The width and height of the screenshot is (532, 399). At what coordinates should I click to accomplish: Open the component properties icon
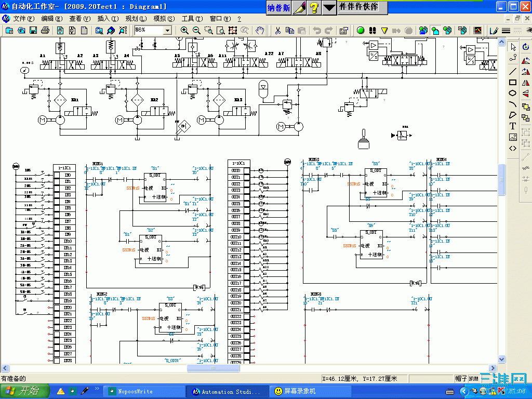[344, 31]
